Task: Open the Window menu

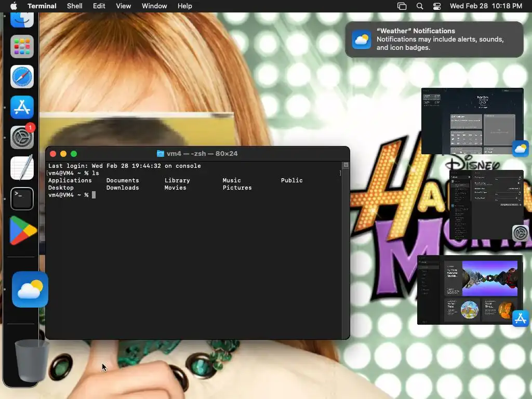Action: tap(154, 6)
